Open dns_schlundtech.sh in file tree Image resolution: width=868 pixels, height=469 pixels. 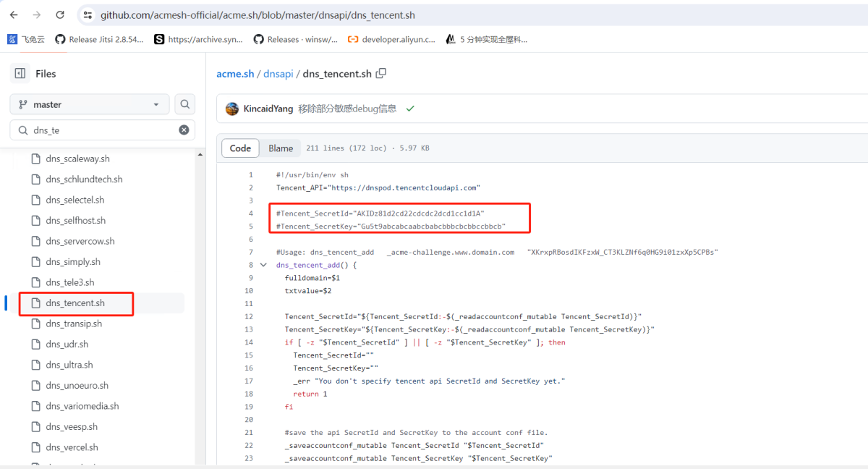(x=84, y=179)
